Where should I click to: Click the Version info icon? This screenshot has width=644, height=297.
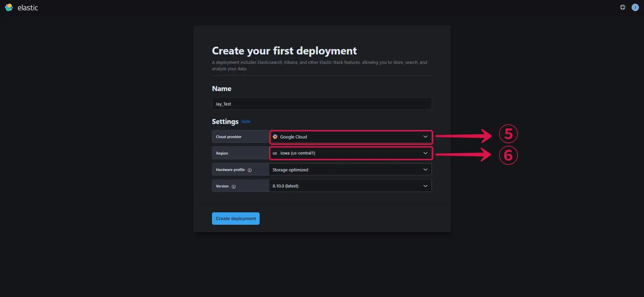(233, 186)
